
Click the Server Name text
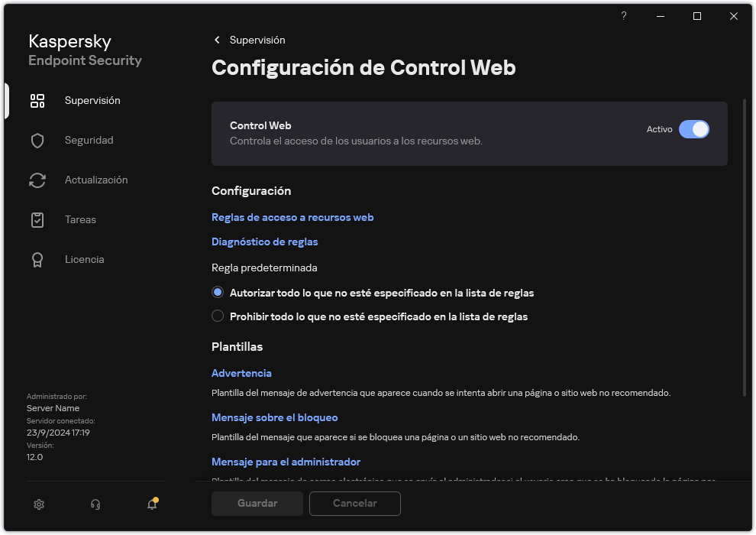53,408
